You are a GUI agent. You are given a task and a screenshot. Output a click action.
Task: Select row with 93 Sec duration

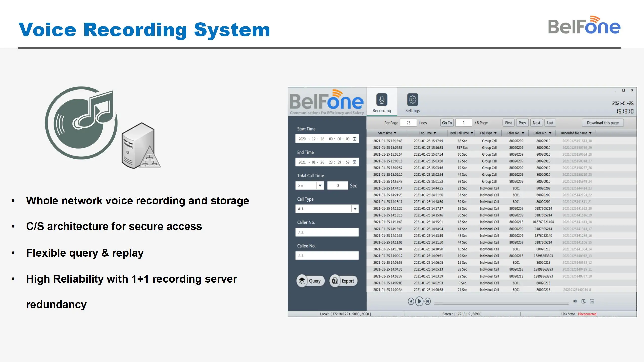coord(501,181)
